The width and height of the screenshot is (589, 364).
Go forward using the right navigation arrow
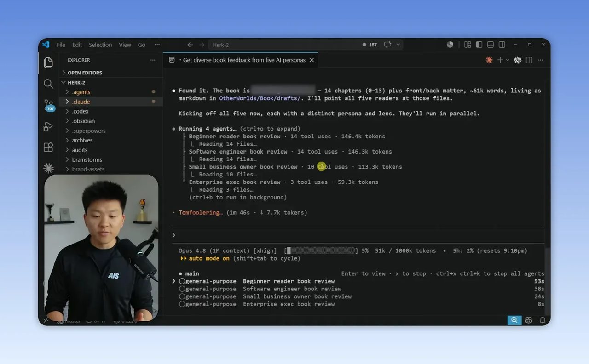[x=202, y=45]
